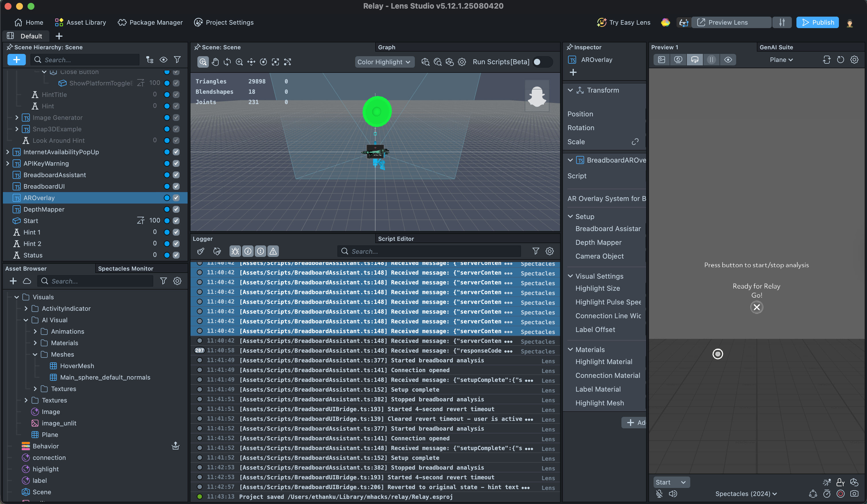
Task: Clear the Logger with the broom icon
Action: click(201, 251)
